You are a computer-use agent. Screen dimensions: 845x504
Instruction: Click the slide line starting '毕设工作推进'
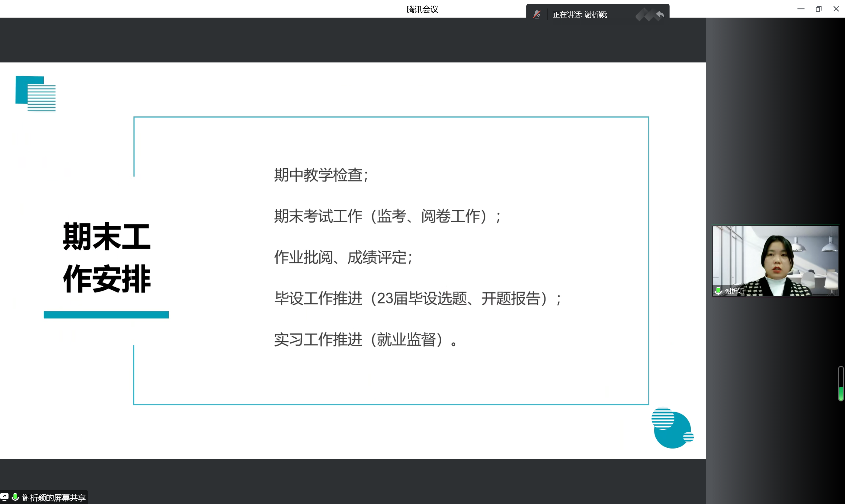(418, 298)
